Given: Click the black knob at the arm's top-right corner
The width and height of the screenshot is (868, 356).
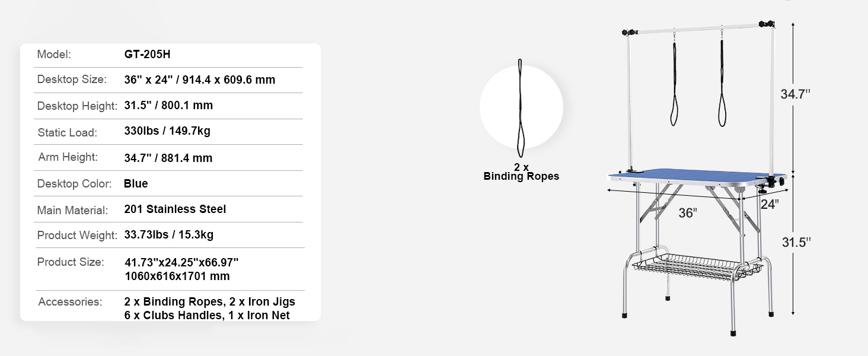Looking at the screenshot, I should [770, 24].
